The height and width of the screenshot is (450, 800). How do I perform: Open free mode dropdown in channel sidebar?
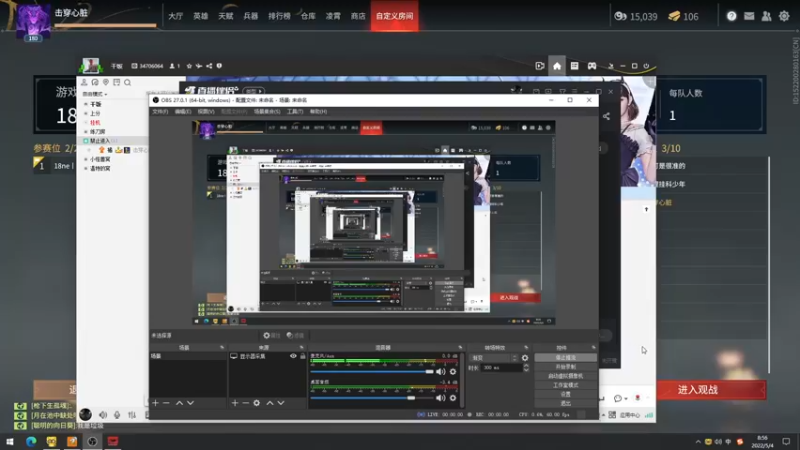(95, 94)
